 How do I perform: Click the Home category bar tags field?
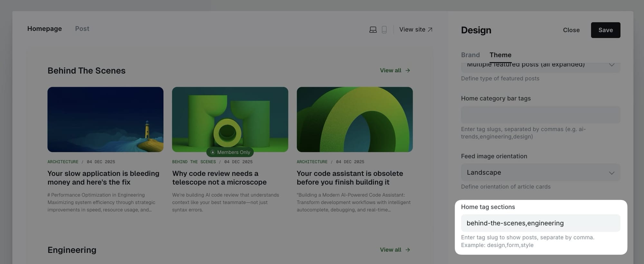(x=540, y=115)
